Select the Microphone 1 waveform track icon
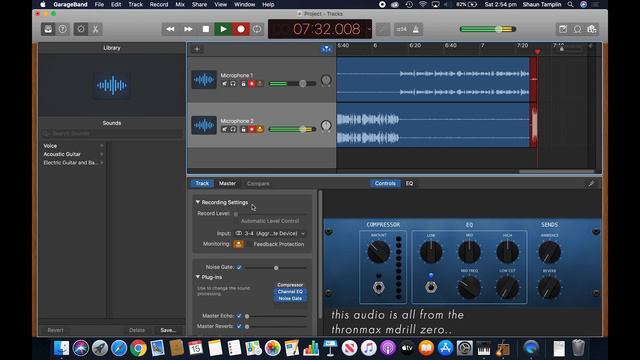This screenshot has height=360, width=640. (x=204, y=80)
